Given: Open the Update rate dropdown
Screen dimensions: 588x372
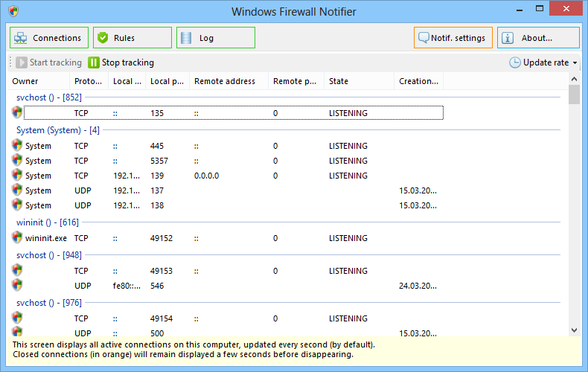Looking at the screenshot, I should 543,62.
